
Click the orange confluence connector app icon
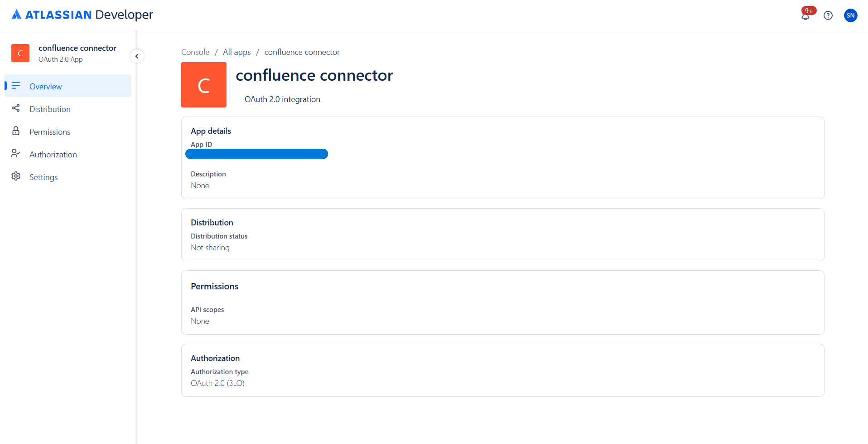click(20, 53)
